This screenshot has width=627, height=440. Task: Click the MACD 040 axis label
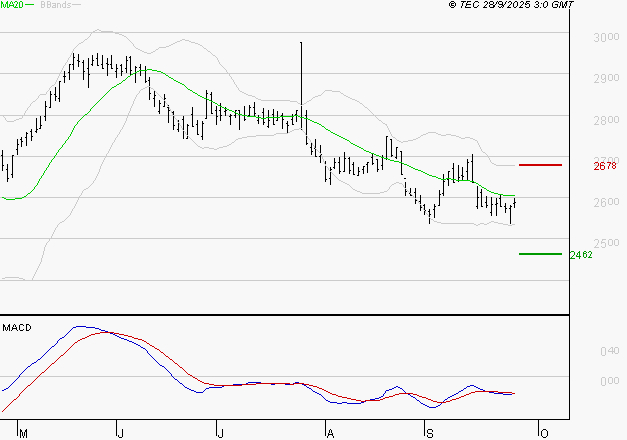pos(610,351)
